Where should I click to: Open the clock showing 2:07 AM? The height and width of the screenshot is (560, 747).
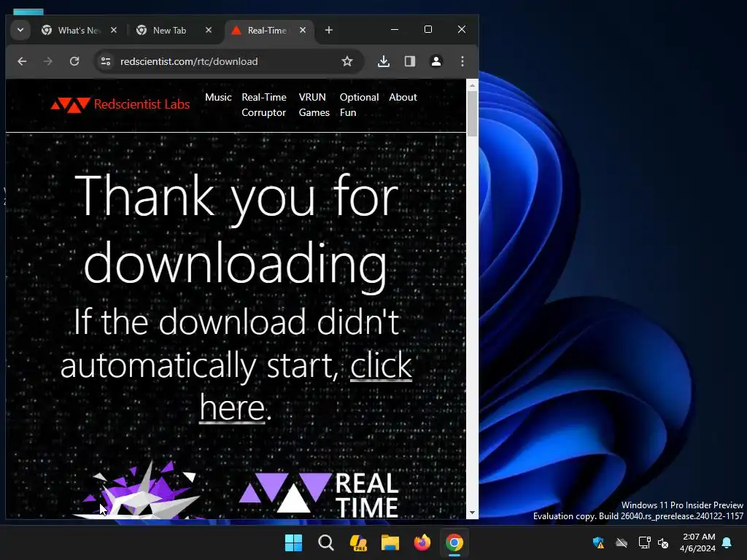[x=698, y=542]
